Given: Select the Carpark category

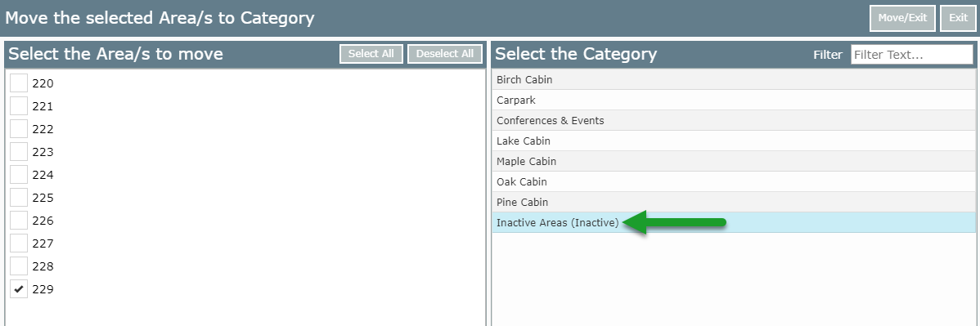Looking at the screenshot, I should pyautogui.click(x=733, y=100).
